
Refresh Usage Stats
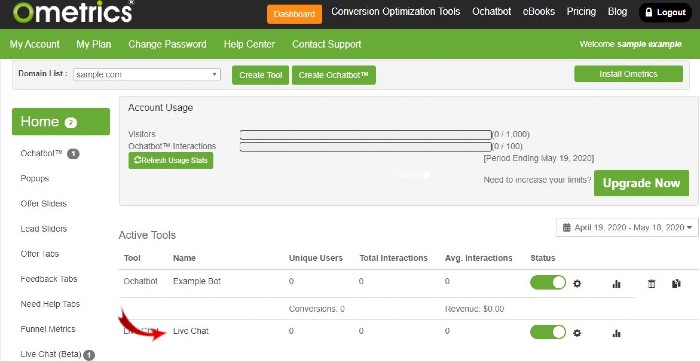pyautogui.click(x=171, y=161)
